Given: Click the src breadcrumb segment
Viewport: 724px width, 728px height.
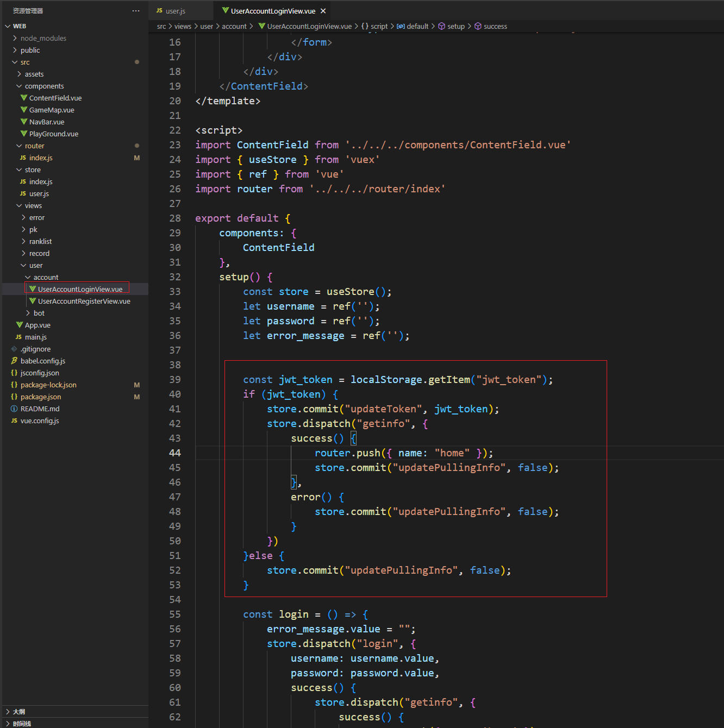Looking at the screenshot, I should [x=161, y=26].
